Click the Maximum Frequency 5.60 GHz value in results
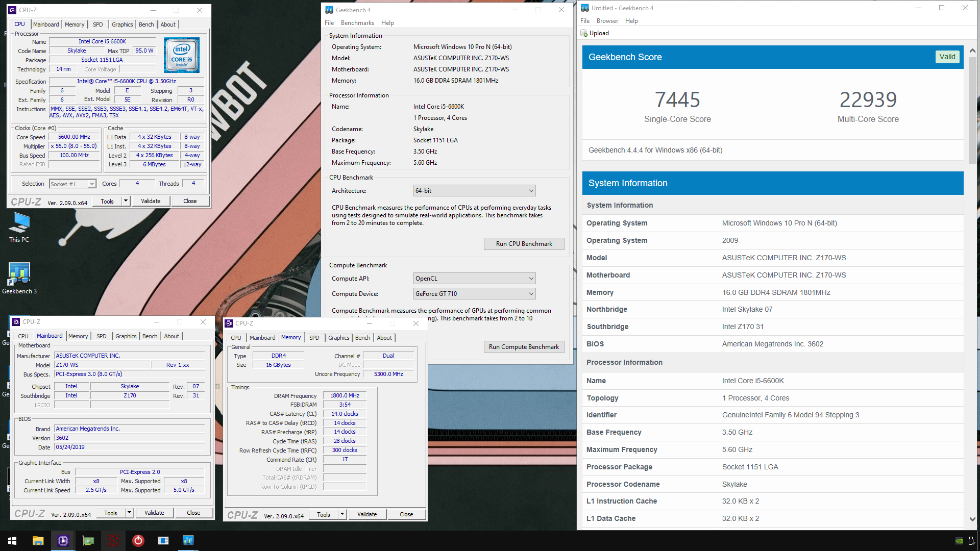This screenshot has width=980, height=551. point(737,449)
